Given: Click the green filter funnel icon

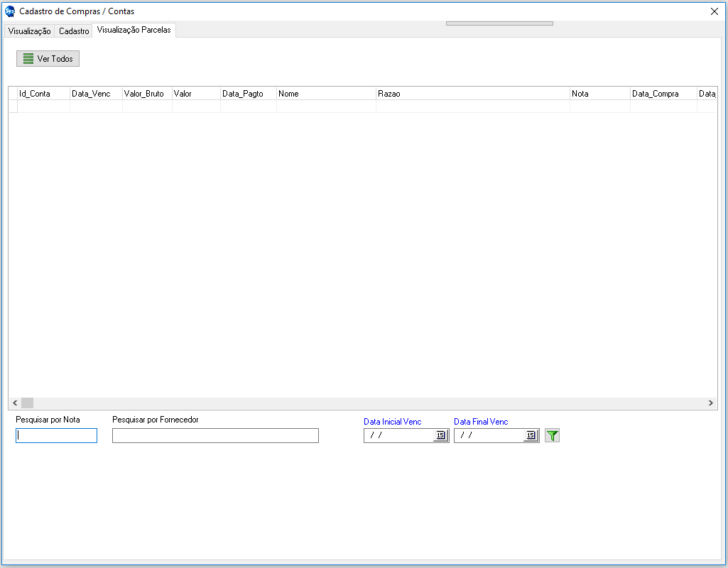Looking at the screenshot, I should [x=553, y=436].
